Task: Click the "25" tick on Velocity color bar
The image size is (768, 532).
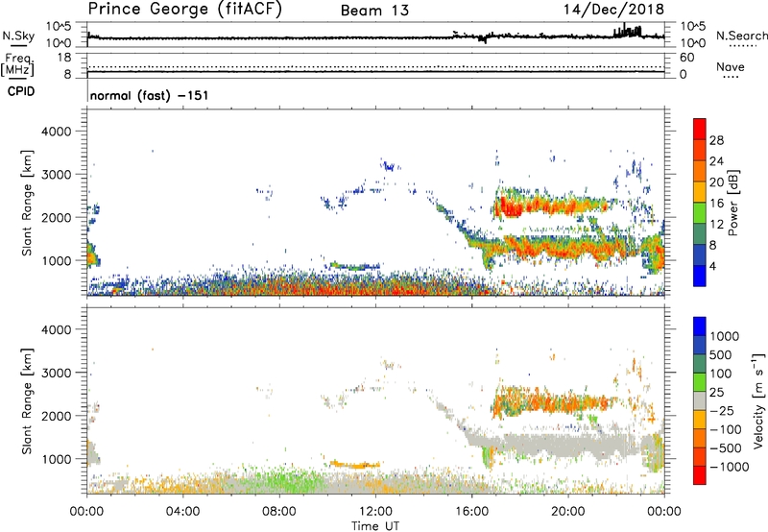Action: point(716,393)
